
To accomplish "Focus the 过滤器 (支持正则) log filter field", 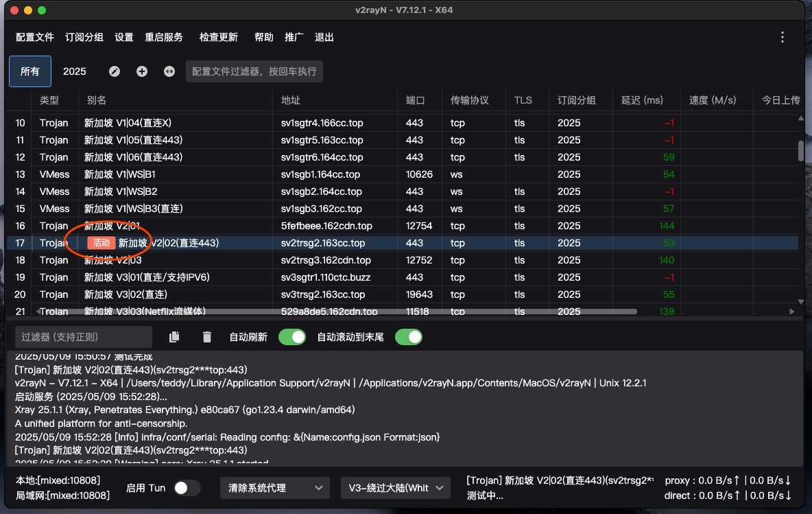I will pos(84,338).
